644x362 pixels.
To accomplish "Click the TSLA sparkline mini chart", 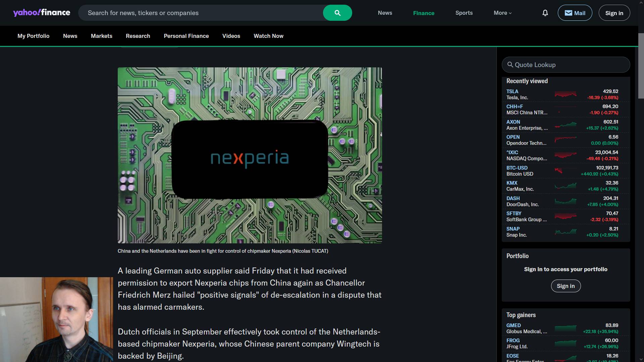I will [566, 94].
